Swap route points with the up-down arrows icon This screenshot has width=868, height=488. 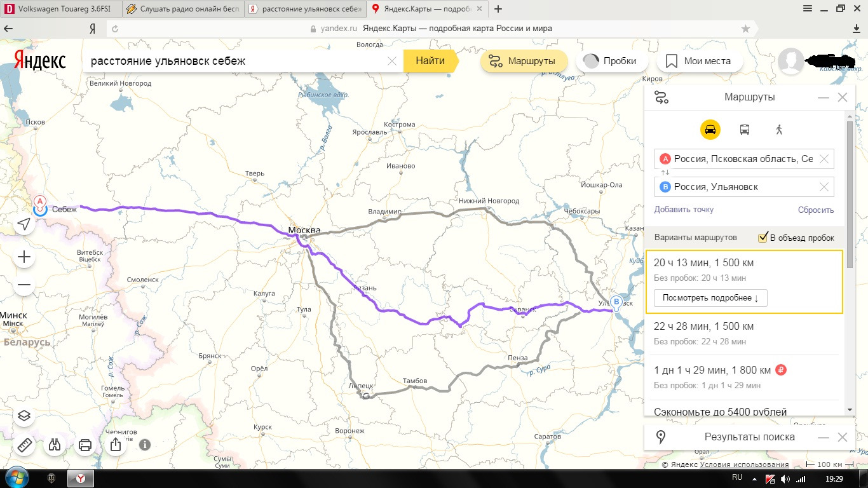pos(665,173)
